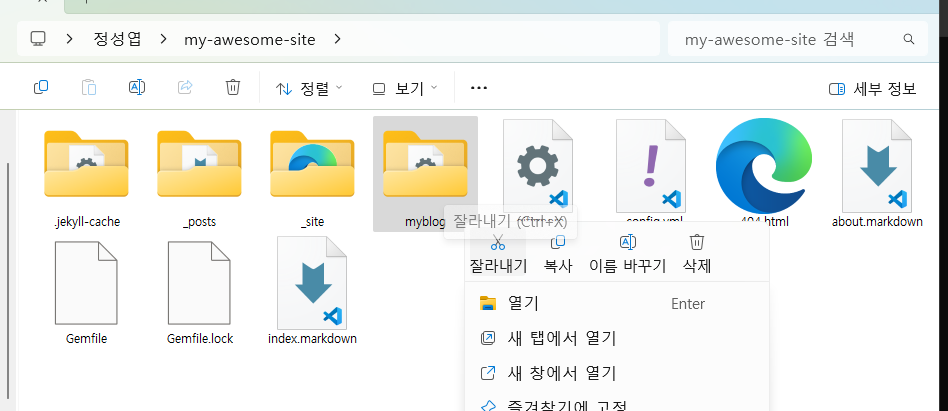
Task: Click the rename (이름 바꾸기) context menu icon
Action: [x=628, y=242]
